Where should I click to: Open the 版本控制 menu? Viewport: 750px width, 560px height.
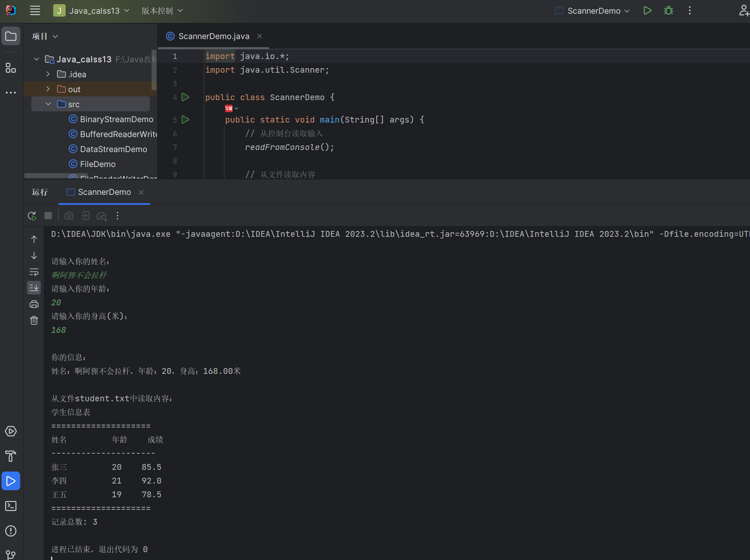162,11
